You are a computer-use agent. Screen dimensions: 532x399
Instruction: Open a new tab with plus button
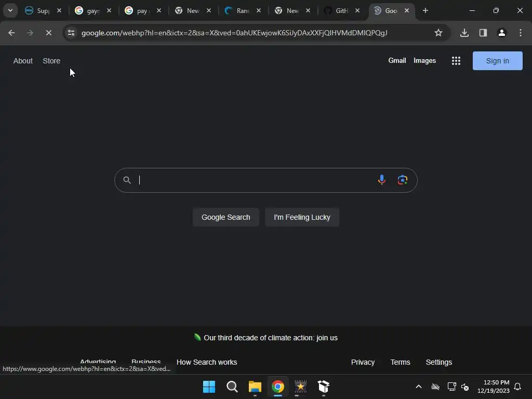click(425, 10)
